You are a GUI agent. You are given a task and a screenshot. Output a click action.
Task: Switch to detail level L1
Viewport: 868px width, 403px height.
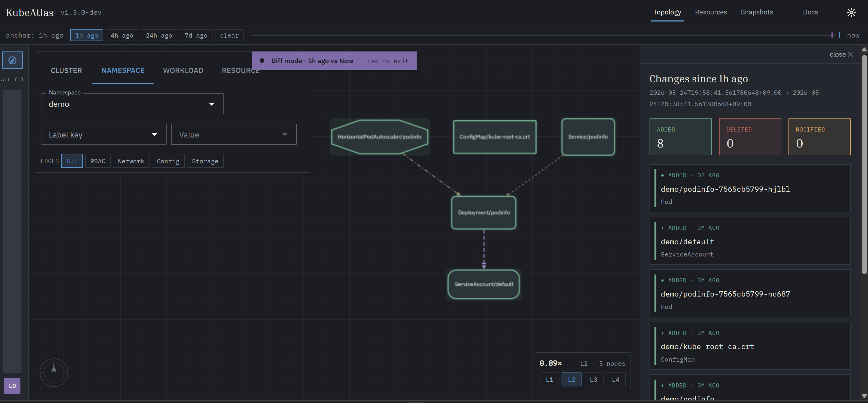tap(550, 379)
